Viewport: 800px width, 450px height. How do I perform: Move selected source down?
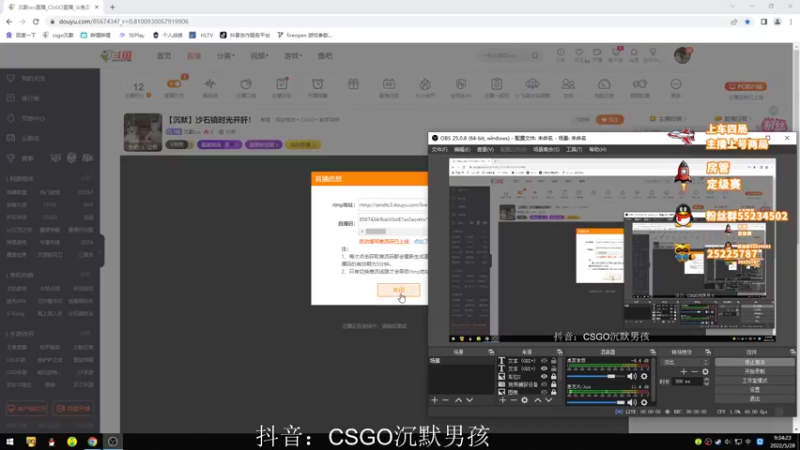pos(548,401)
